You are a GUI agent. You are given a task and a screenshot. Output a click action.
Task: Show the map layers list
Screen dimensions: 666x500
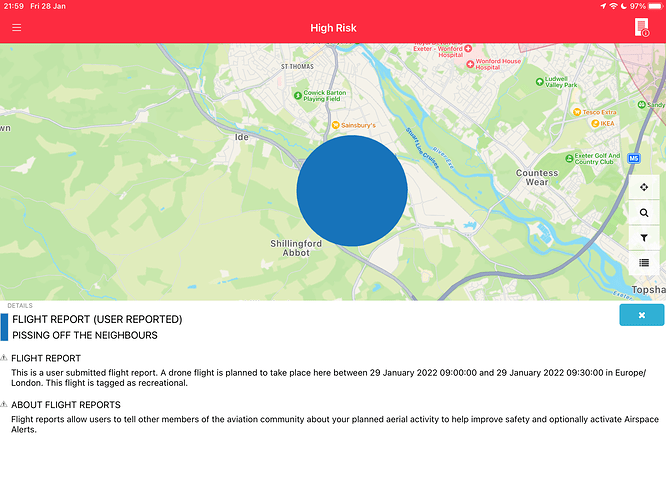644,263
